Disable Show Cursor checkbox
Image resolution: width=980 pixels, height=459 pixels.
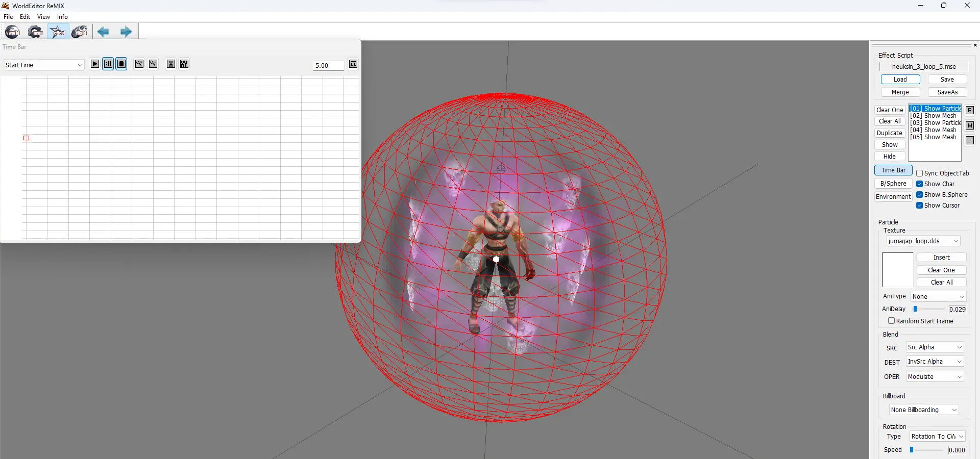pyautogui.click(x=919, y=206)
